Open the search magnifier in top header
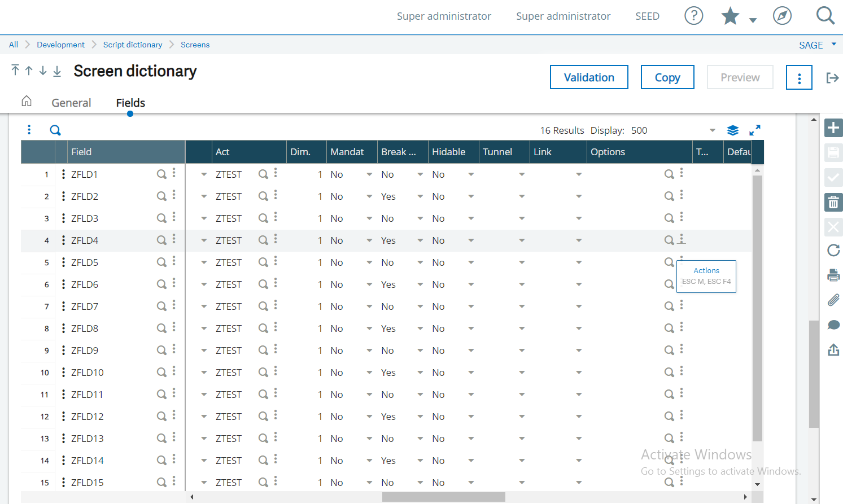Screen dimensions: 843x504 (x=825, y=15)
